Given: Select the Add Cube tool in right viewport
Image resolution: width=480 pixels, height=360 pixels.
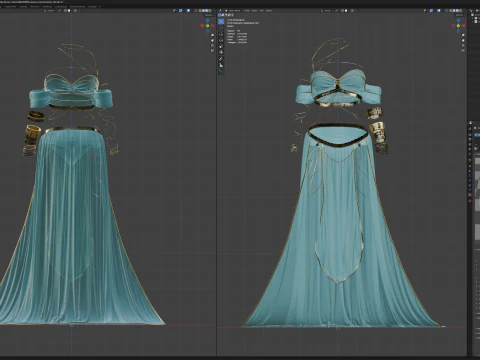Looking at the screenshot, I should point(221,71).
